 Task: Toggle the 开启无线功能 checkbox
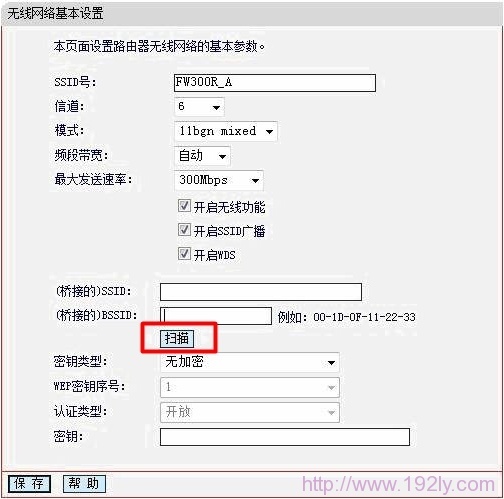coord(184,206)
